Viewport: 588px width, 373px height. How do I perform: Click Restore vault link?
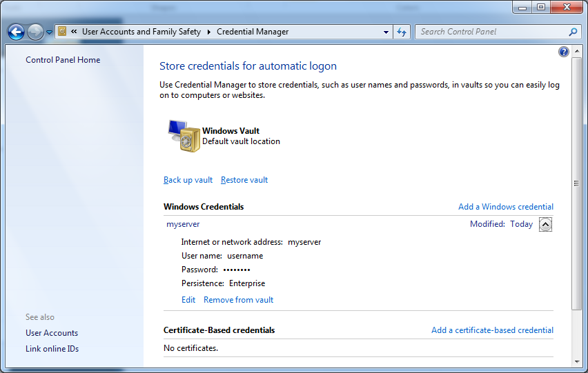click(x=244, y=180)
